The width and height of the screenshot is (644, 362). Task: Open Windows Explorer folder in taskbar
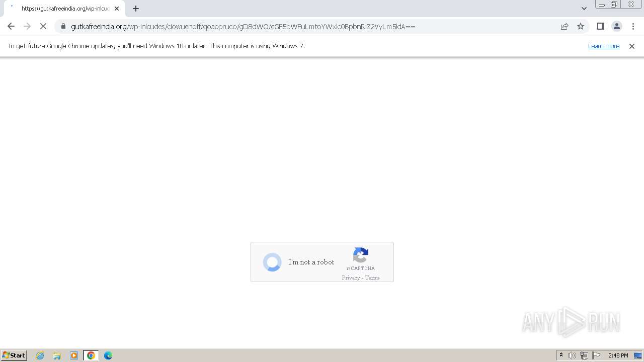pyautogui.click(x=57, y=355)
